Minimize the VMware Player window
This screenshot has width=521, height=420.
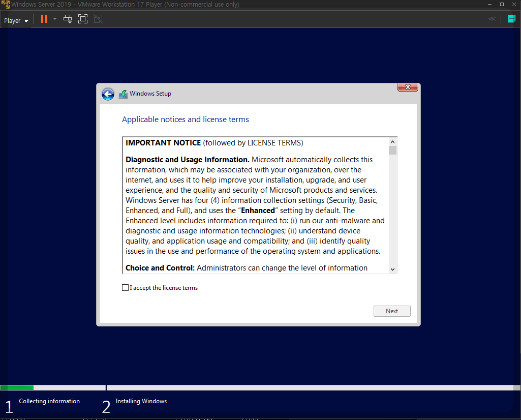coord(489,4)
